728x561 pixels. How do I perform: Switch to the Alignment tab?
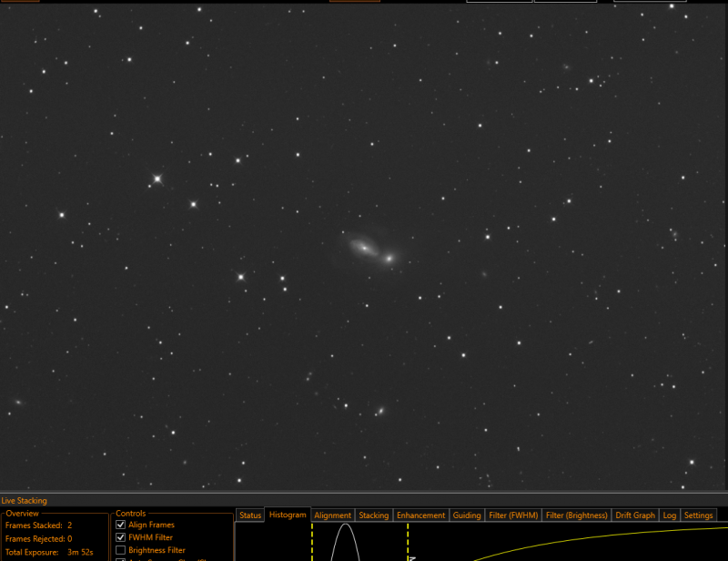tap(332, 515)
